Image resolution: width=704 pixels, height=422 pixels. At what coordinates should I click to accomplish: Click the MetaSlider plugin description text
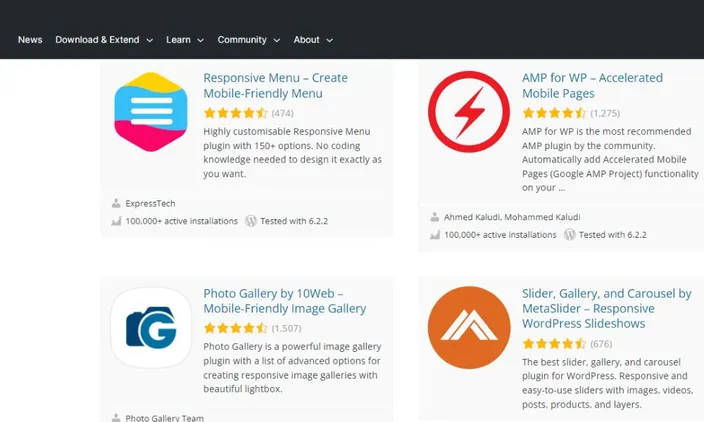click(607, 383)
